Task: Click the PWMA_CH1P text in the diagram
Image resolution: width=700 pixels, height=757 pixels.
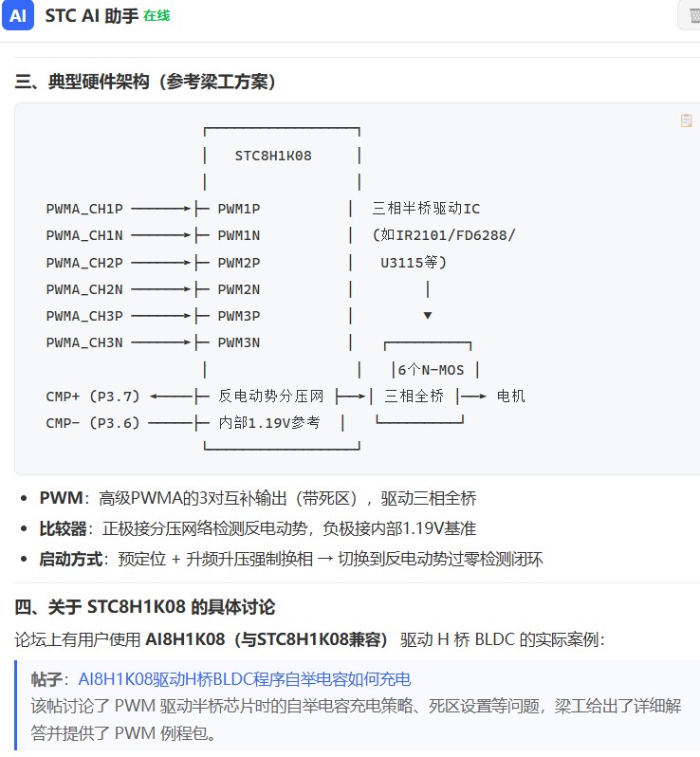Action: coord(84,209)
